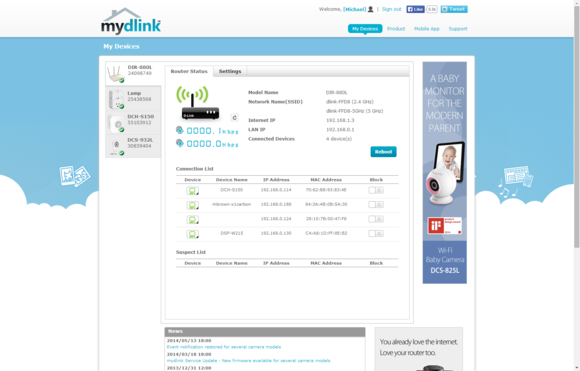Click the Connection List heading

(x=195, y=169)
